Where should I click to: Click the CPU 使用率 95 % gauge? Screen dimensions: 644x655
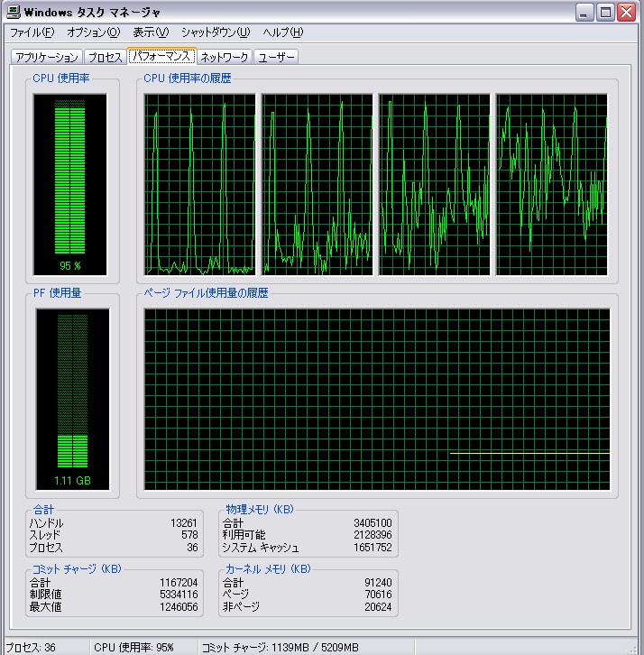69,185
